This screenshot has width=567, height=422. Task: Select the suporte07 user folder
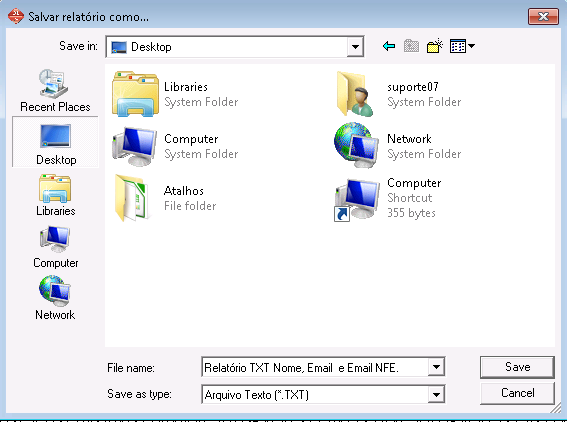pos(398,94)
